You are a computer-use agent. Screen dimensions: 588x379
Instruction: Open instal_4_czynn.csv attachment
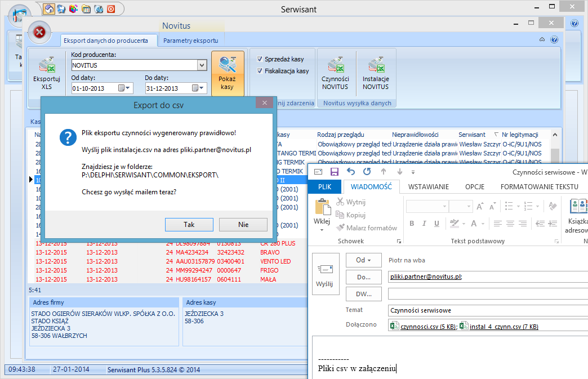click(499, 327)
